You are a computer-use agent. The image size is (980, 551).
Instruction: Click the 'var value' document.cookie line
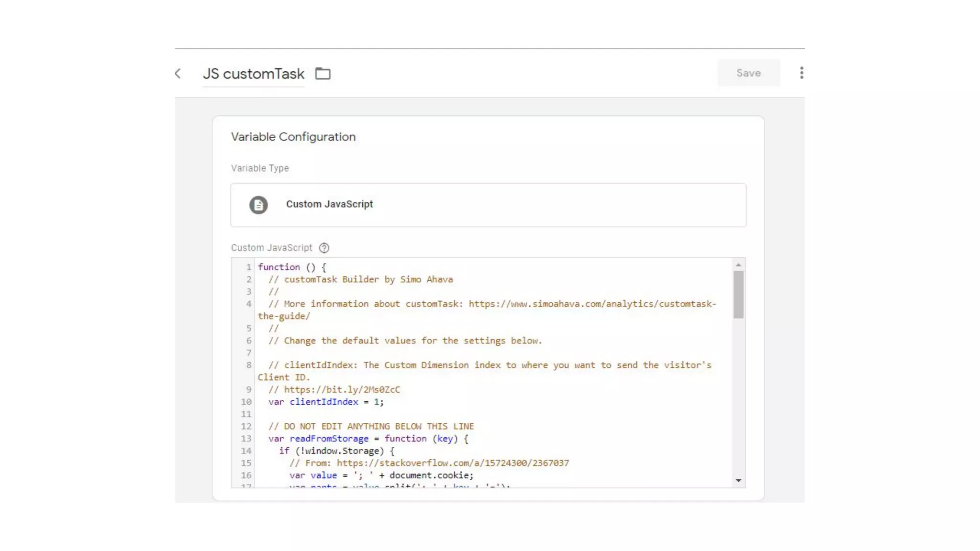tap(381, 475)
